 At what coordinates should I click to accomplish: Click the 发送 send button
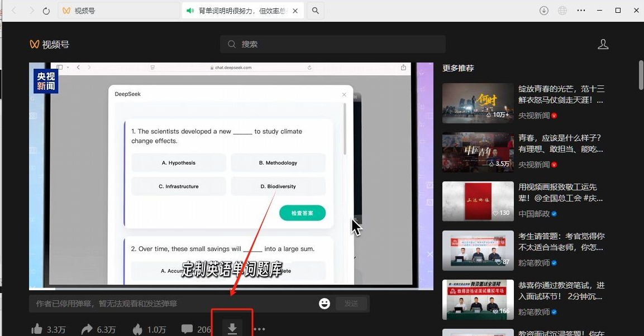tap(351, 303)
